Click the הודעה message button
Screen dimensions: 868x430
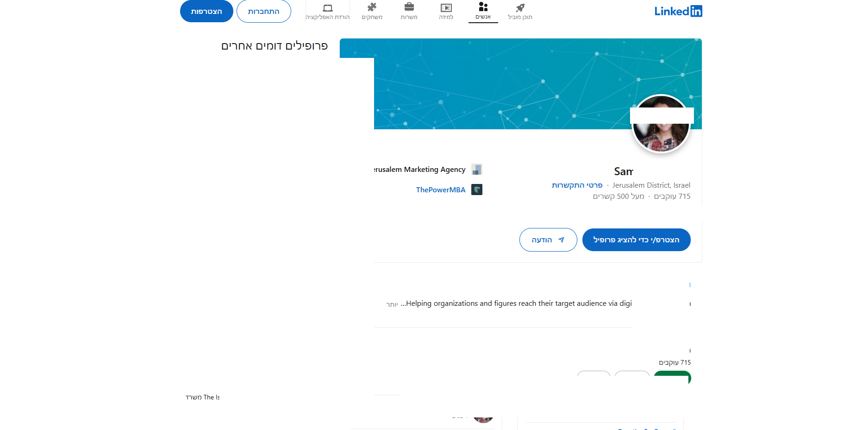(x=548, y=240)
